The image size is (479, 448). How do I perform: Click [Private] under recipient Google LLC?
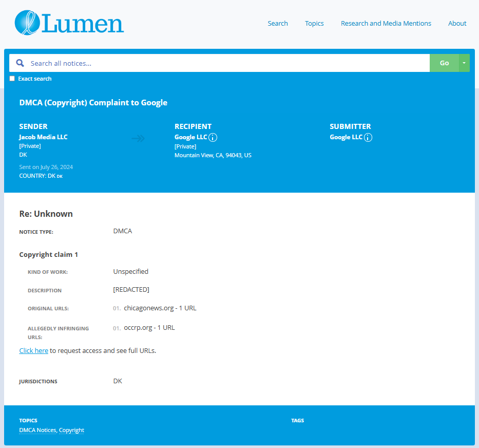185,146
